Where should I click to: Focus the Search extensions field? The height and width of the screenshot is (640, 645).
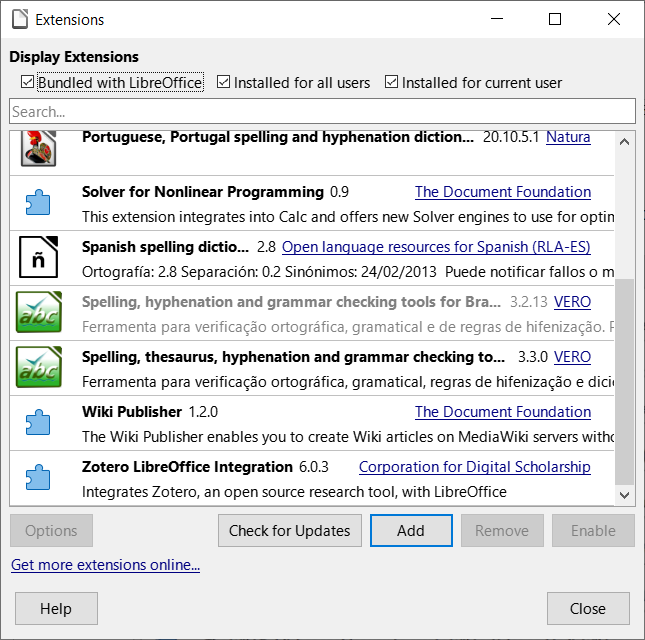[322, 111]
